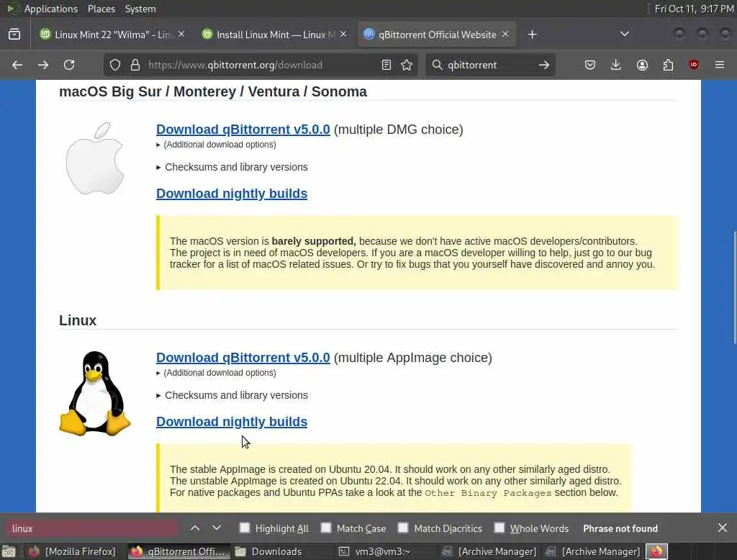Open the Firefox account menu
737x560 pixels.
(642, 65)
